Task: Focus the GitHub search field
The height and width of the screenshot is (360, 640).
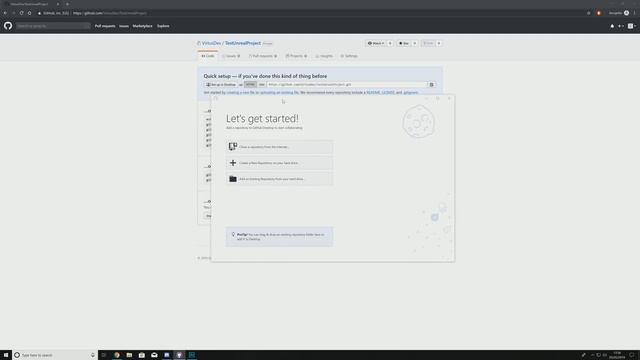Action: [x=53, y=26]
